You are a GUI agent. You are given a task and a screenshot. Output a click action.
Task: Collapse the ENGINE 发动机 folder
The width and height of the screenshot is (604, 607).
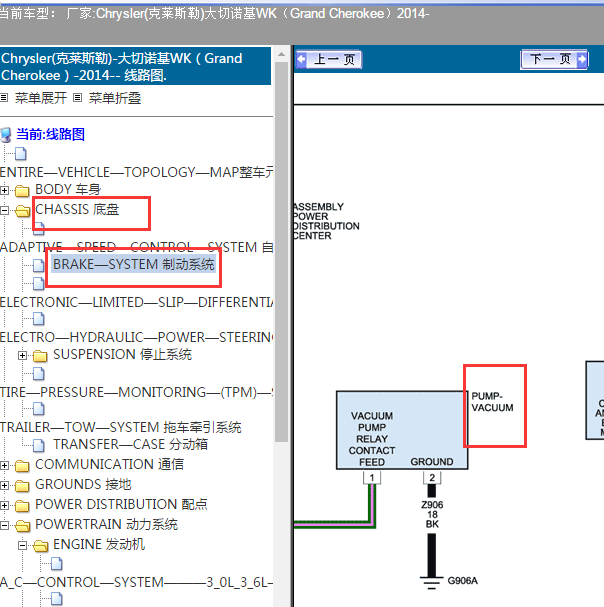22,545
